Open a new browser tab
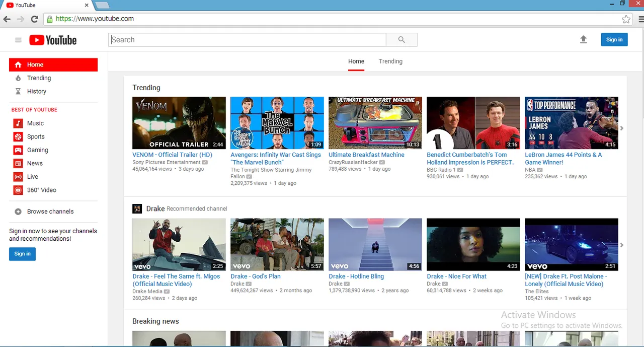This screenshot has width=644, height=347. click(x=102, y=5)
